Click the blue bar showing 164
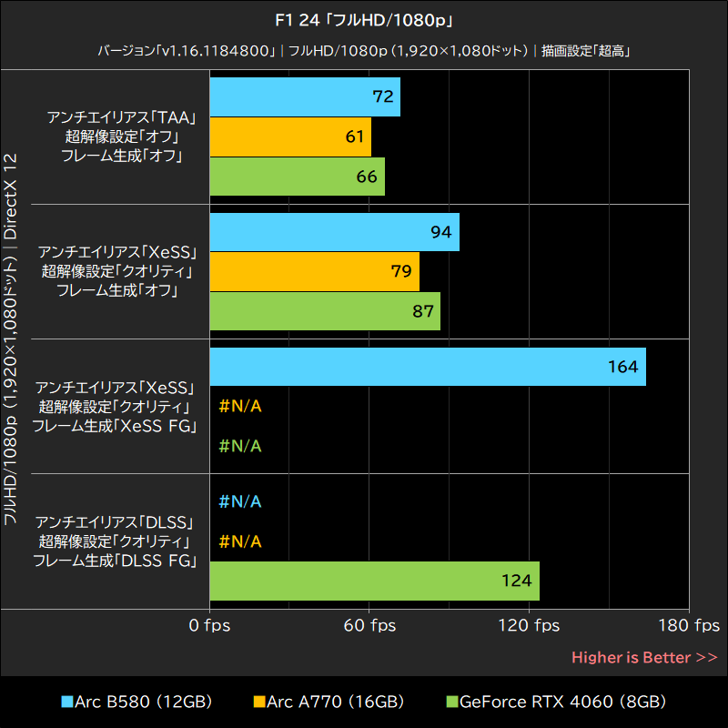 pyautogui.click(x=428, y=367)
